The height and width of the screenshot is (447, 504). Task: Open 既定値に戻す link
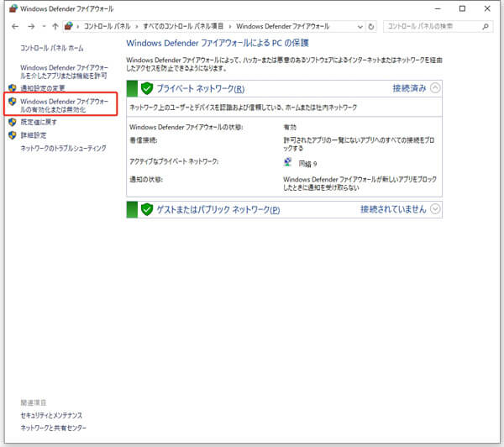39,122
